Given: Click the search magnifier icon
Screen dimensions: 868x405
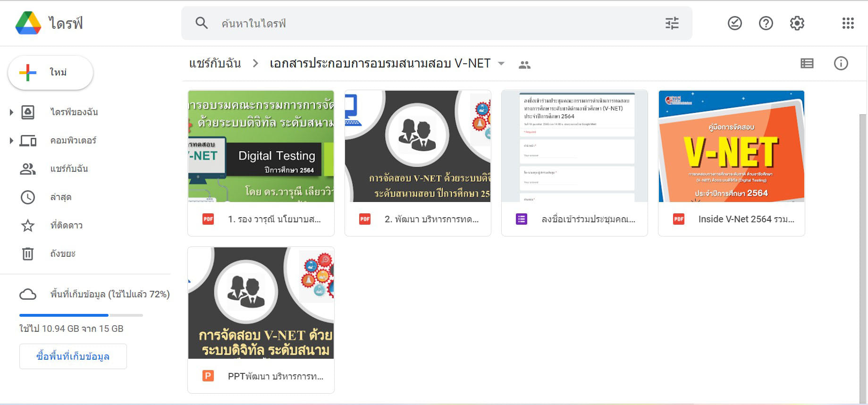Looking at the screenshot, I should 202,23.
